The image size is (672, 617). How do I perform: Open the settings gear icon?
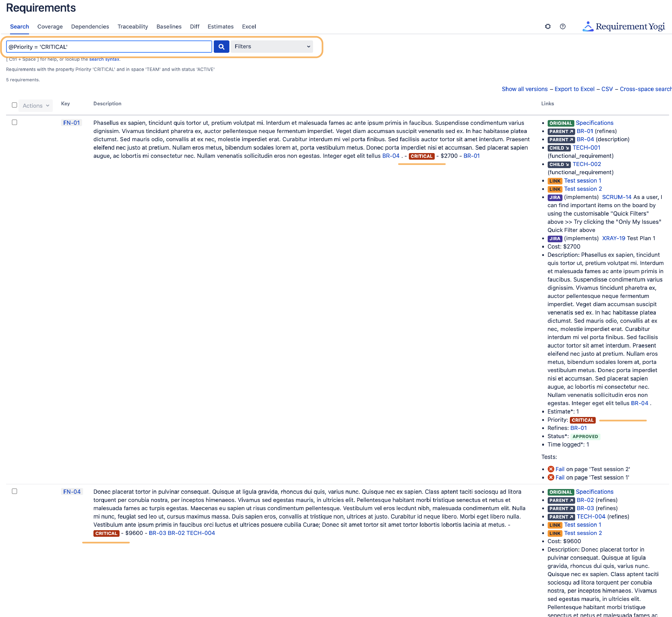click(547, 26)
